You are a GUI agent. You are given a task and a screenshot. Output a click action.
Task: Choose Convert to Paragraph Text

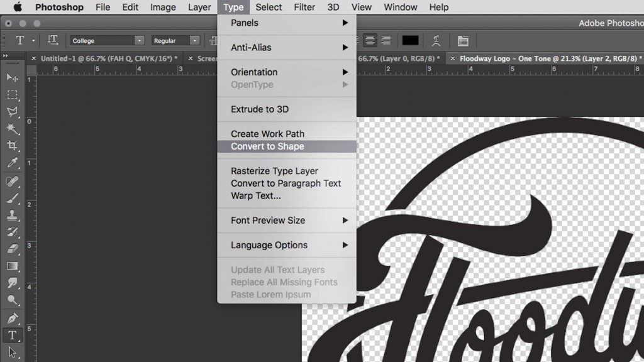point(287,184)
